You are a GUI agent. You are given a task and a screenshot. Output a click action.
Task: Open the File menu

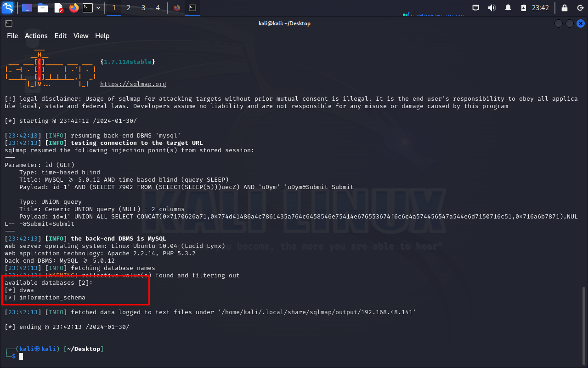[12, 36]
